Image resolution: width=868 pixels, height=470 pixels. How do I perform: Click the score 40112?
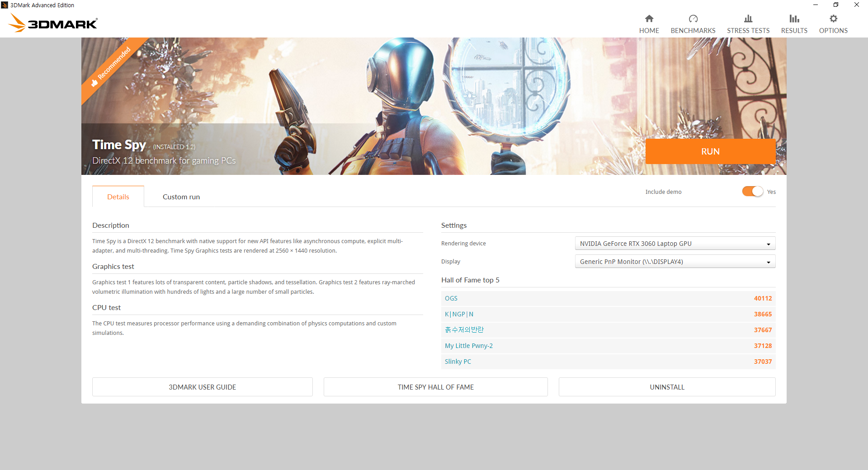click(x=763, y=298)
